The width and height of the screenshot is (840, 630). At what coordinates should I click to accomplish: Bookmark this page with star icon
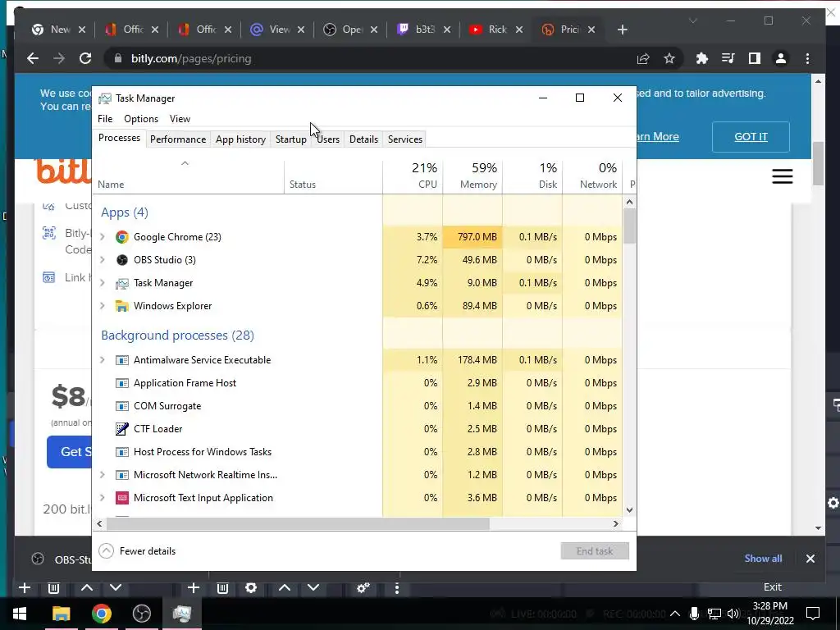click(x=669, y=58)
